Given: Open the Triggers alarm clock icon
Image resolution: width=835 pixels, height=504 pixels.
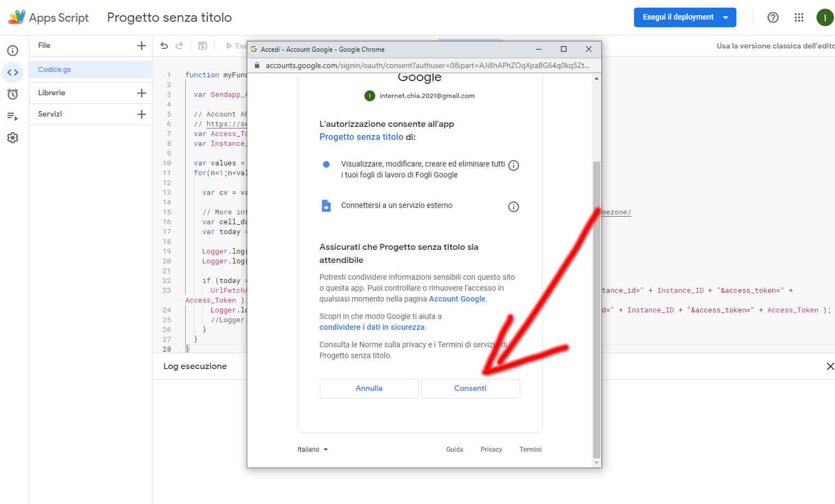Looking at the screenshot, I should [13, 94].
